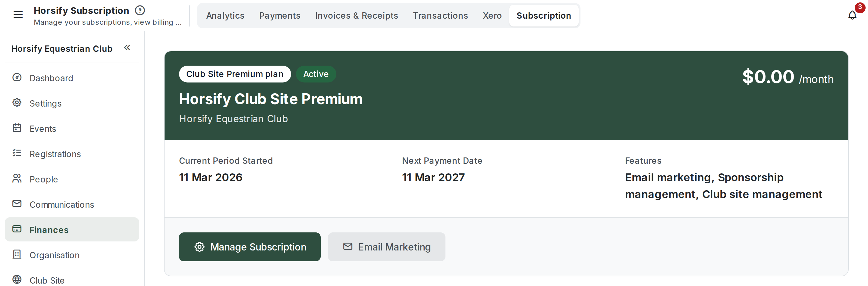The height and width of the screenshot is (286, 868).
Task: Click the Active status badge
Action: point(316,74)
